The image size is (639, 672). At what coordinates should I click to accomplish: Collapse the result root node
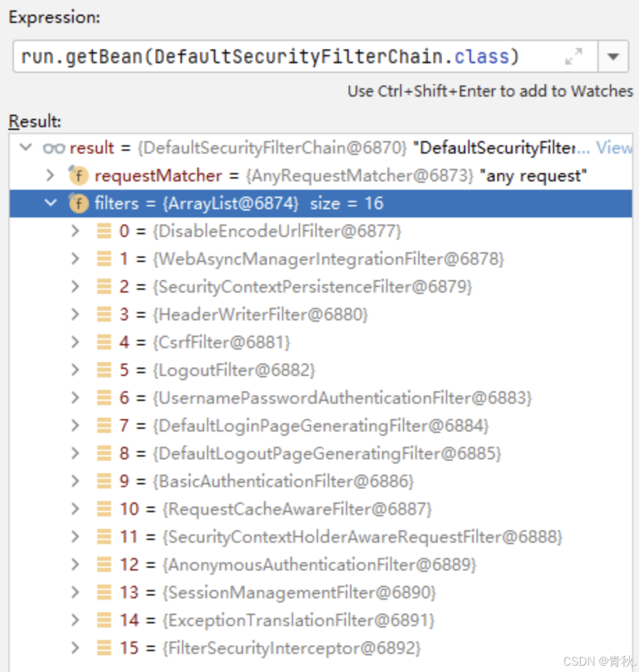[x=26, y=148]
